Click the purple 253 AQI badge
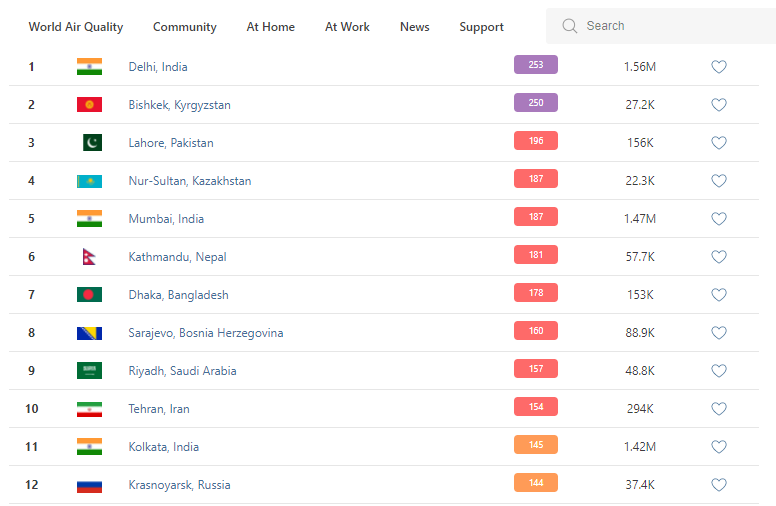The height and width of the screenshot is (506, 776). point(536,65)
